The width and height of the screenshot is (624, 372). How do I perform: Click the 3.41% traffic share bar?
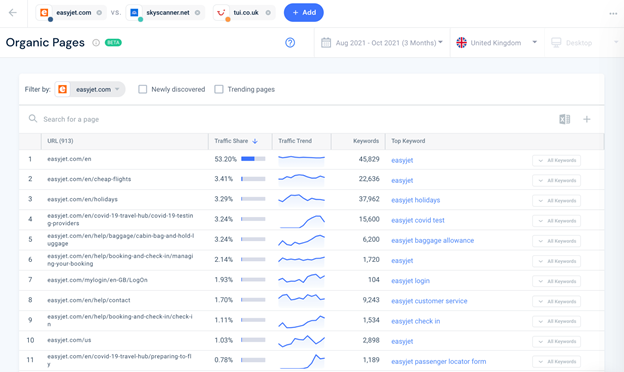(253, 179)
